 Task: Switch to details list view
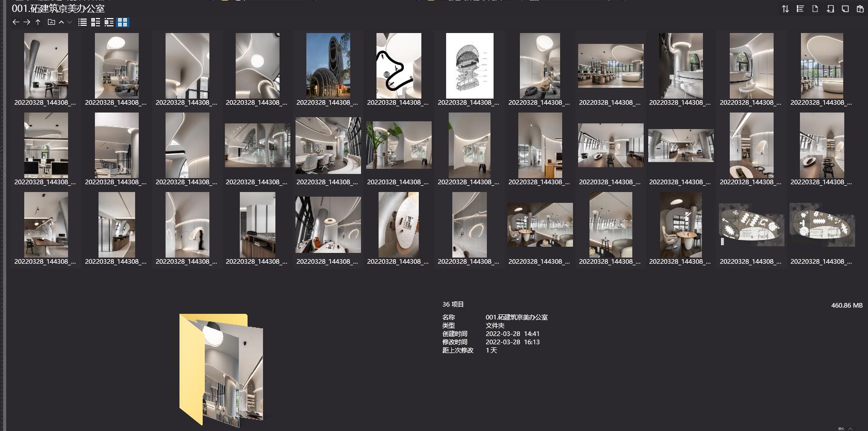pyautogui.click(x=95, y=22)
